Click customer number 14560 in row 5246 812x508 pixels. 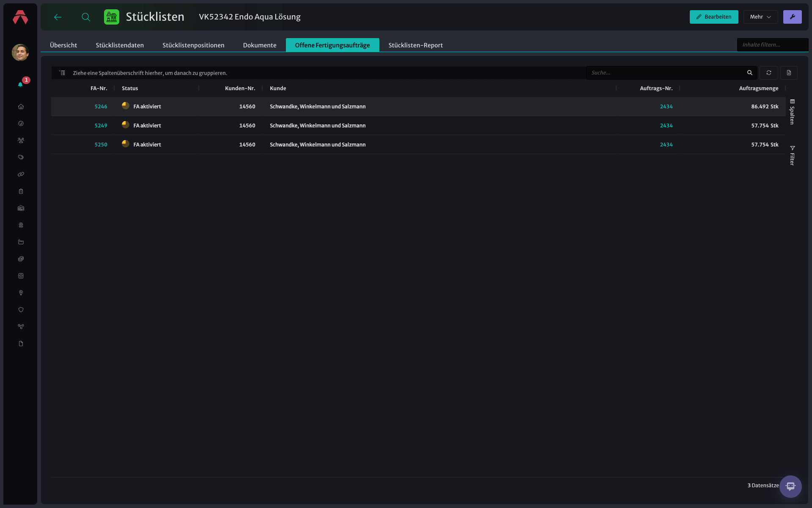[x=247, y=106]
